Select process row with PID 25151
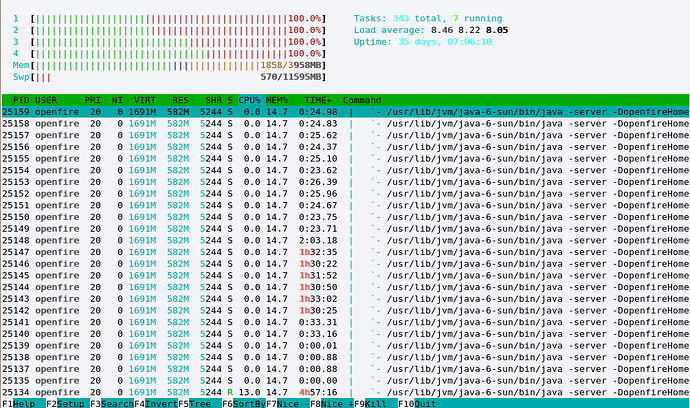 click(x=345, y=205)
